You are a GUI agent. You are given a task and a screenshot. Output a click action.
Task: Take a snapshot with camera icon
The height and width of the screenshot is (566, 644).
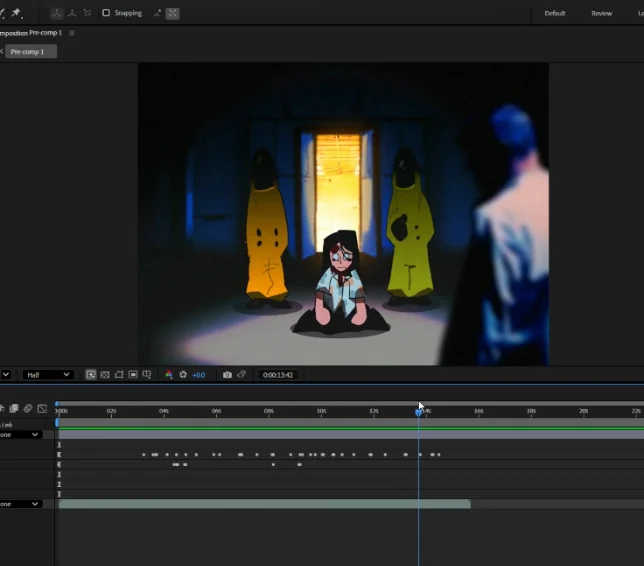(x=227, y=375)
